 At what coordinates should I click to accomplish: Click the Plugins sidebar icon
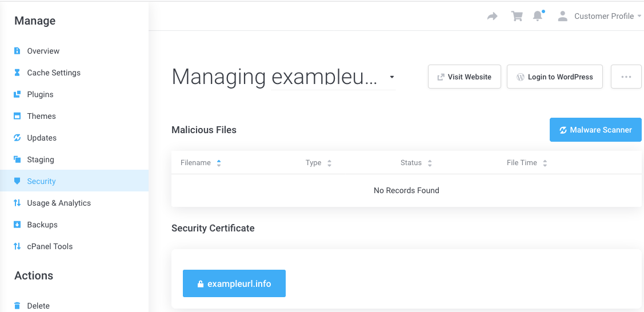(17, 94)
